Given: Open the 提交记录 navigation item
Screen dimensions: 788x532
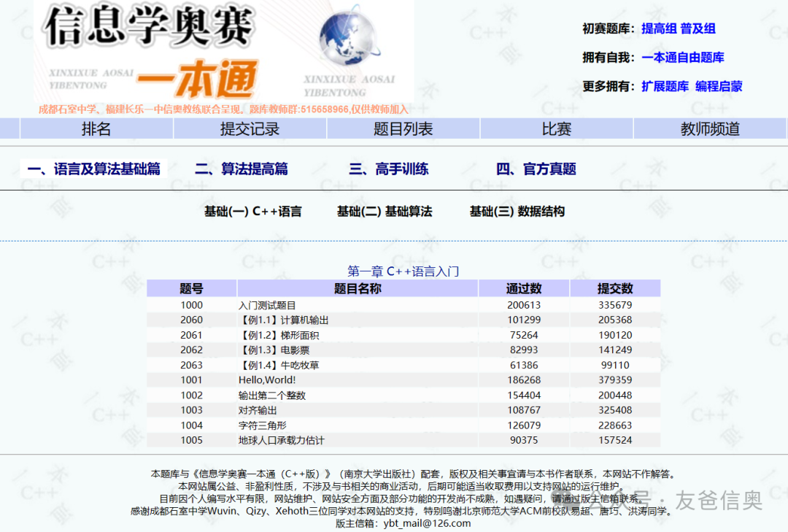Looking at the screenshot, I should [x=250, y=128].
